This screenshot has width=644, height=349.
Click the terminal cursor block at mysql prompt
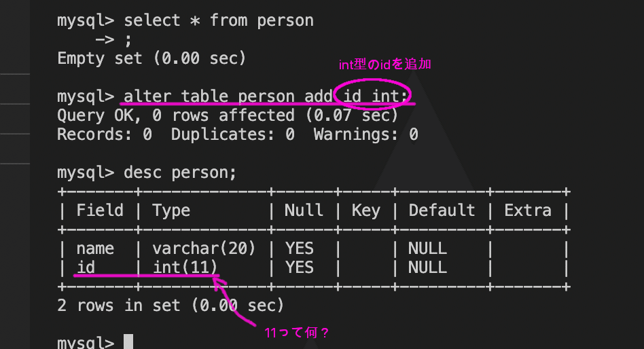point(128,342)
